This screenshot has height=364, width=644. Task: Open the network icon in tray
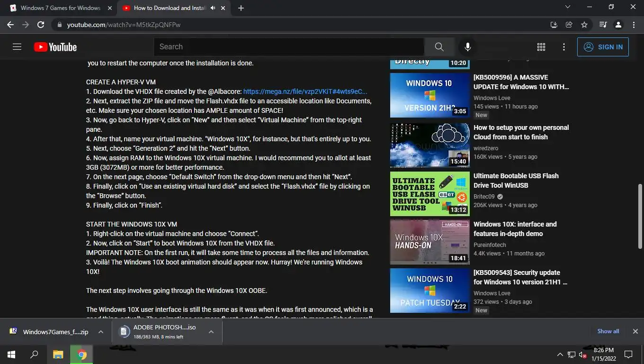point(572,355)
